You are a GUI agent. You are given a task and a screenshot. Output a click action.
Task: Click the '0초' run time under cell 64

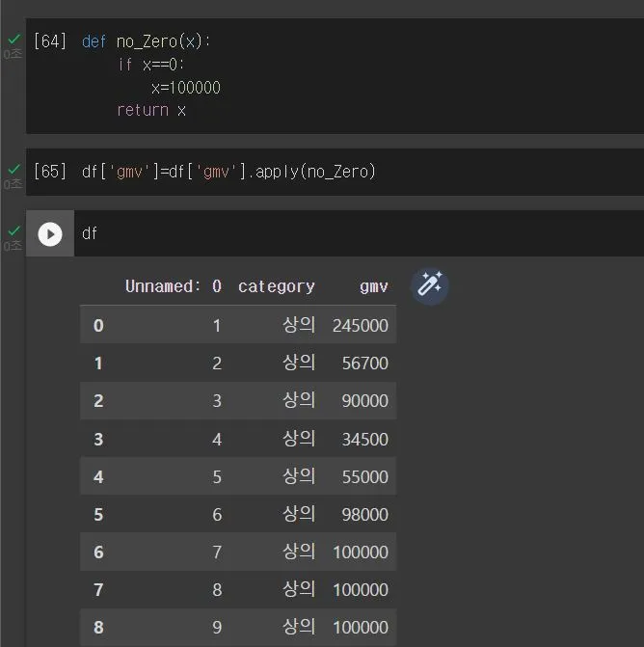coord(13,54)
